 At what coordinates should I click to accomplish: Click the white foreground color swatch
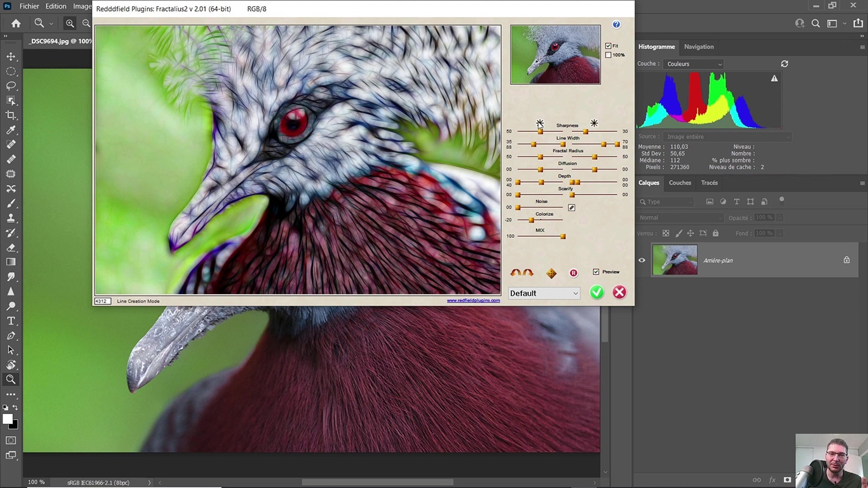click(x=7, y=419)
